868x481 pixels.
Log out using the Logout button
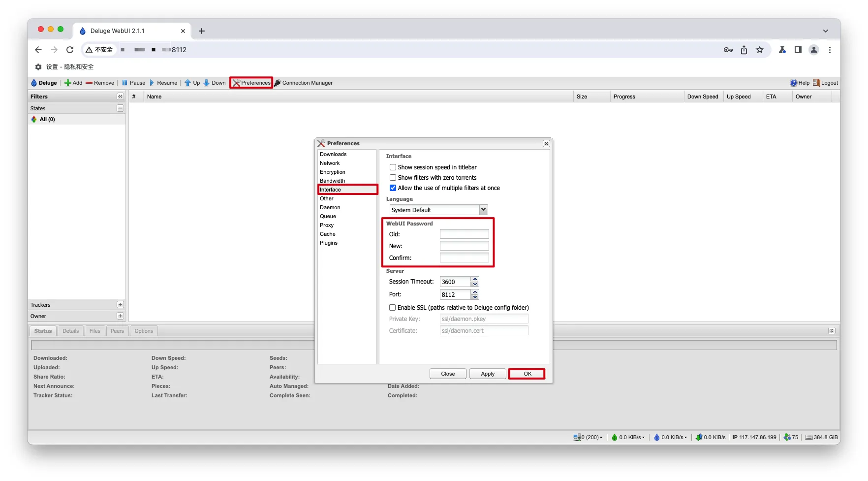[825, 83]
